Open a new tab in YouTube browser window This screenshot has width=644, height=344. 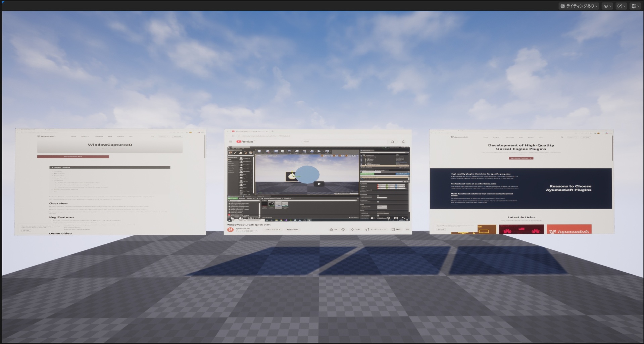(x=273, y=131)
